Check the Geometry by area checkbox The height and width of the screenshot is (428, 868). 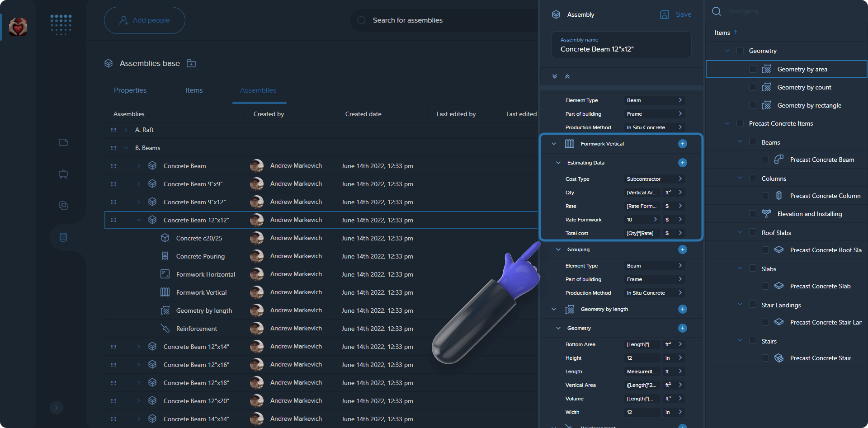(x=752, y=69)
